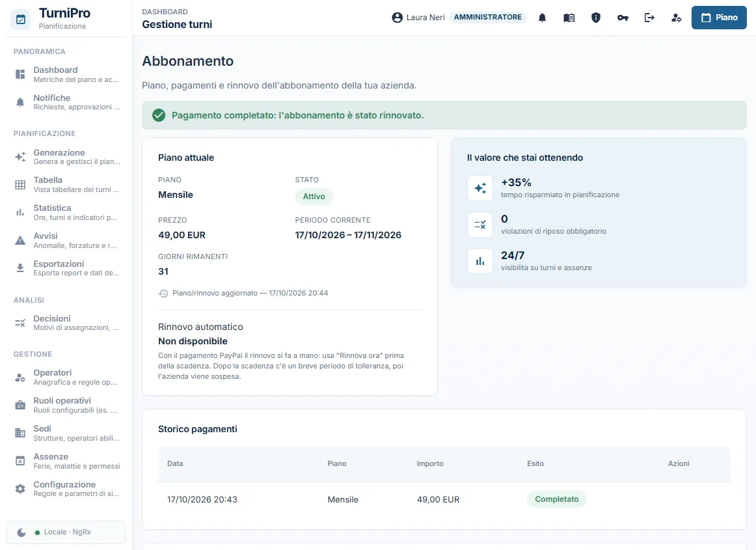Click the Non disponibile auto-renewal status
This screenshot has width=756, height=550.
pyautogui.click(x=193, y=341)
